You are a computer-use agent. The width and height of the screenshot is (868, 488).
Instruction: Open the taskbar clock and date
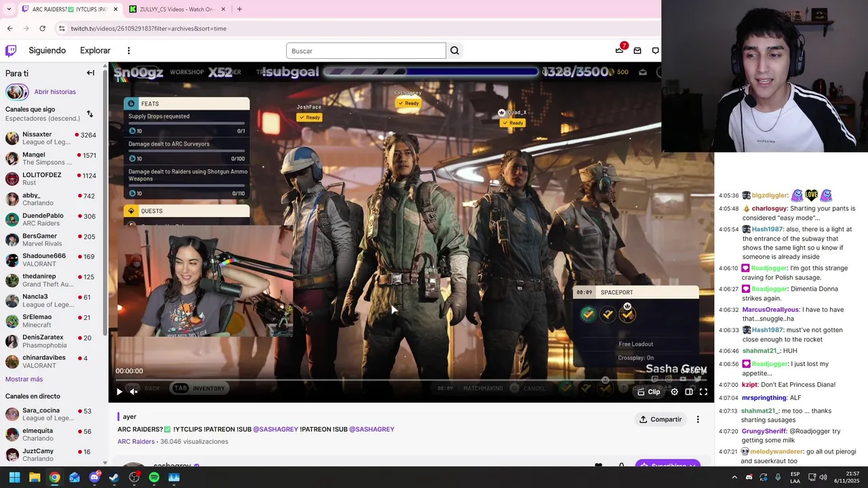click(847, 477)
